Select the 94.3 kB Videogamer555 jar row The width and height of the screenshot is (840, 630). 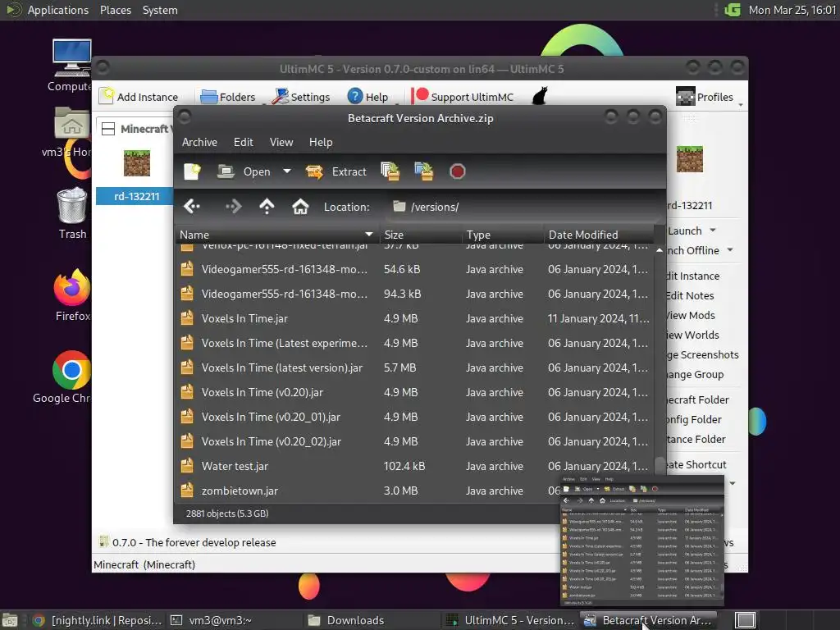click(x=415, y=294)
